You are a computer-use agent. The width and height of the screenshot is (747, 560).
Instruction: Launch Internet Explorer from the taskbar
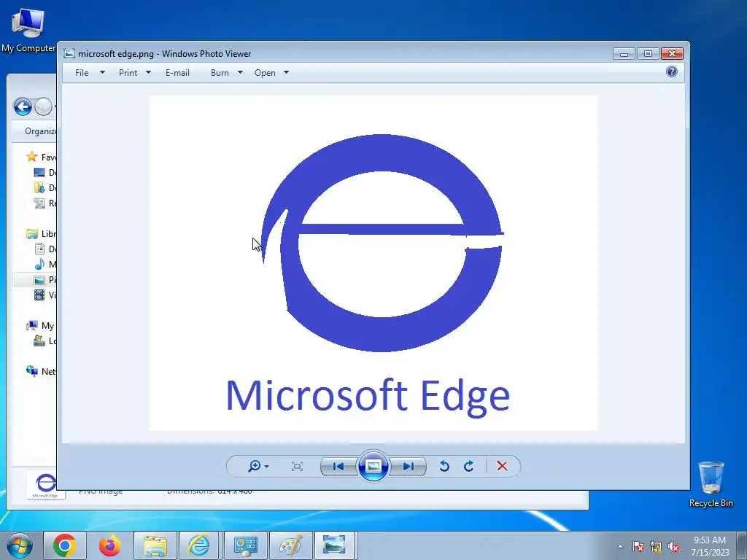(198, 545)
